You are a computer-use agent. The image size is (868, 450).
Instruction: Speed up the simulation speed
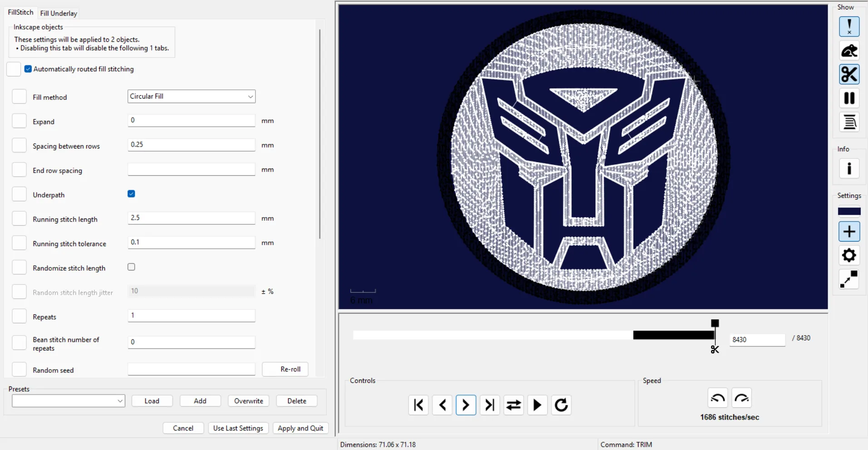[x=742, y=398]
